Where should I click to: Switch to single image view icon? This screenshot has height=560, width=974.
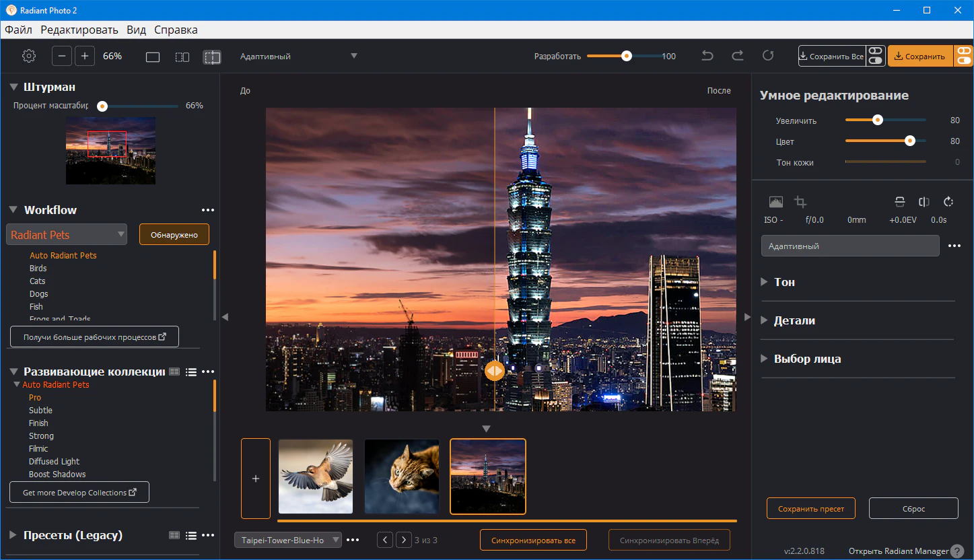click(x=153, y=57)
